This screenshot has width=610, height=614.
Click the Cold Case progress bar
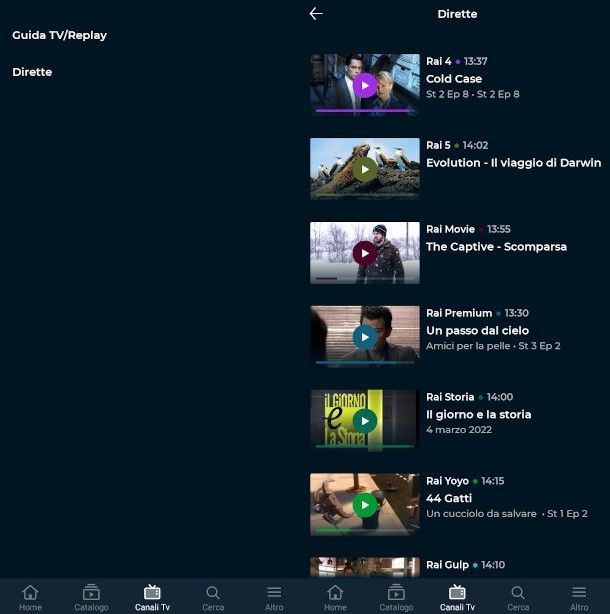(365, 111)
